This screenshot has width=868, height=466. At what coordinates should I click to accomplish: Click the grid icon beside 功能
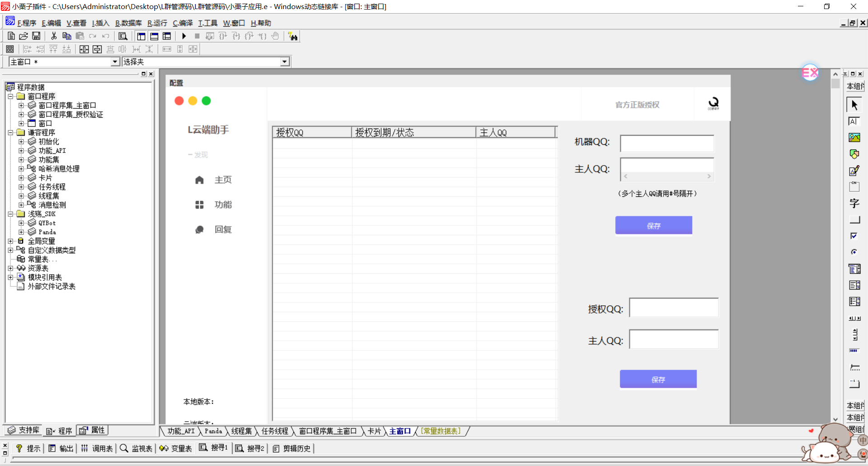pyautogui.click(x=199, y=205)
